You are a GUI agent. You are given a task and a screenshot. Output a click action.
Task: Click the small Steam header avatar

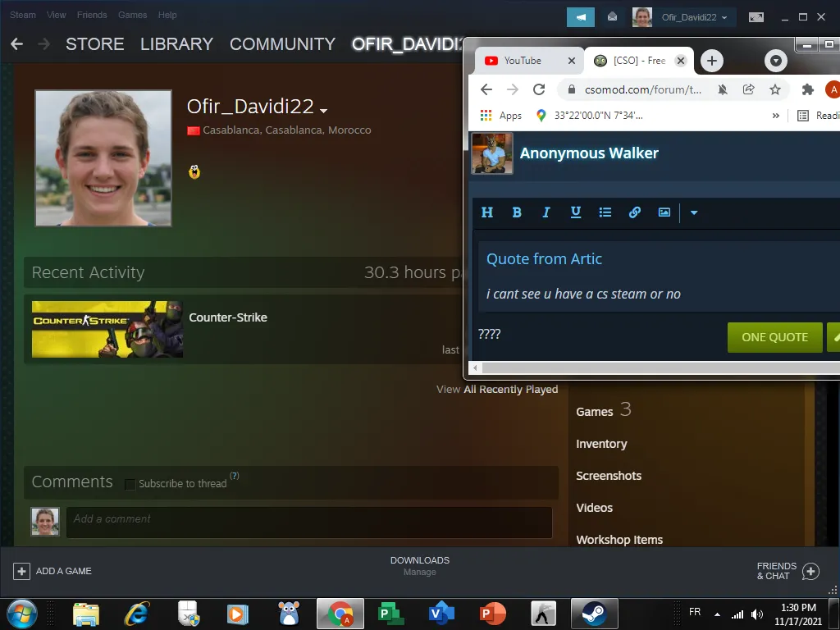tap(641, 17)
